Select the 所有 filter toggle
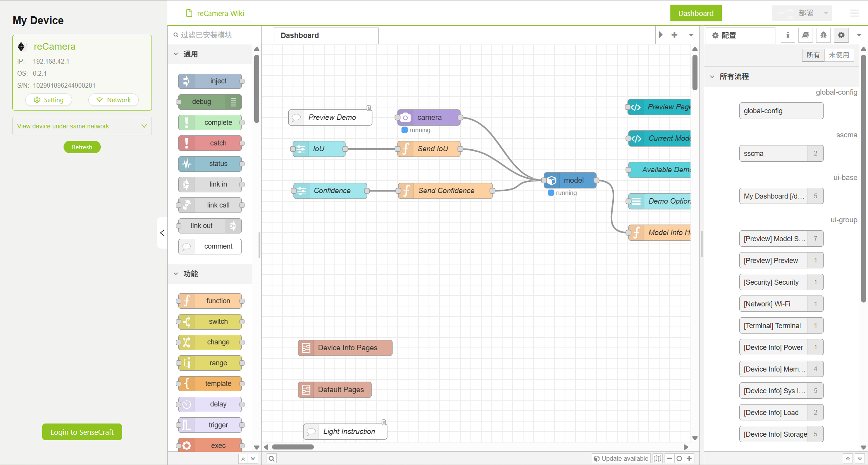The height and width of the screenshot is (465, 868). point(813,55)
